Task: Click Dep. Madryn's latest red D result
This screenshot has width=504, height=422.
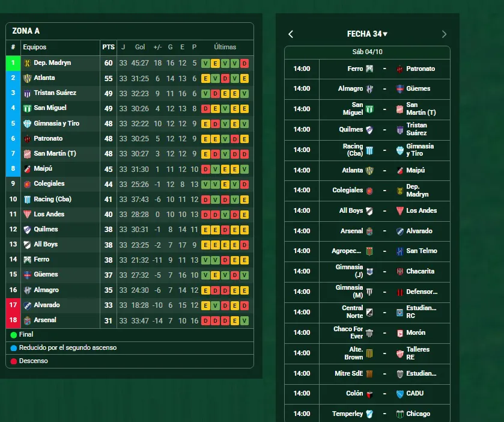Action: 244,63
